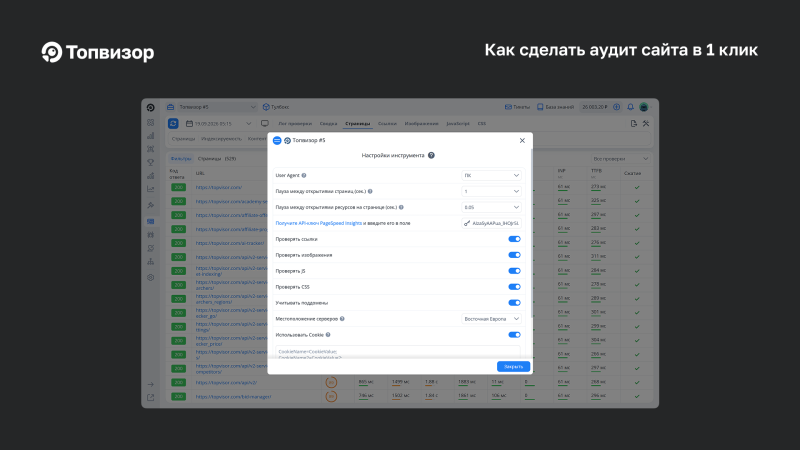Switch to the JavaScript tab
This screenshot has width=800, height=450.
458,123
